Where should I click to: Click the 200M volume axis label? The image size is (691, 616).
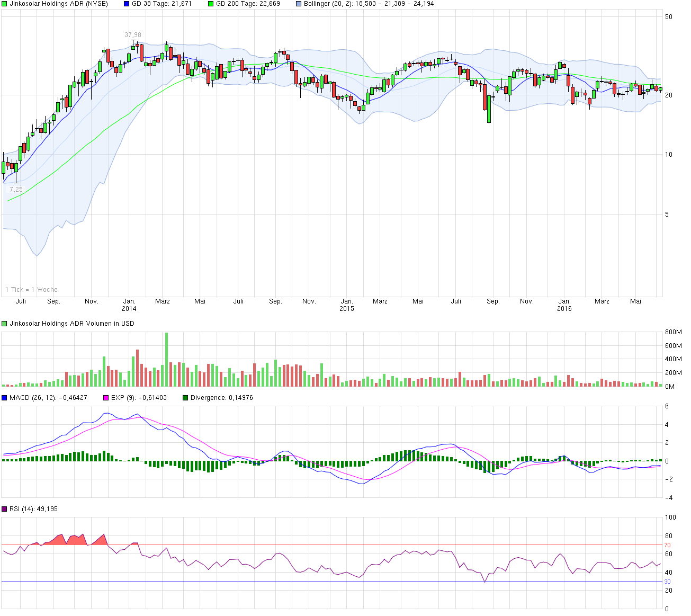[x=673, y=373]
